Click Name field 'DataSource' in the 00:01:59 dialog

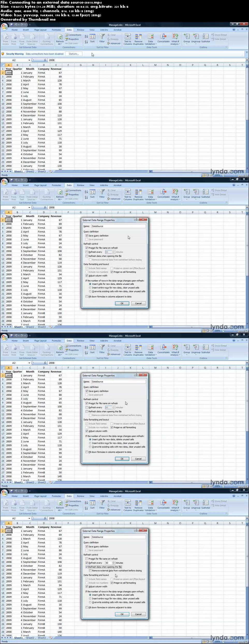point(119,226)
